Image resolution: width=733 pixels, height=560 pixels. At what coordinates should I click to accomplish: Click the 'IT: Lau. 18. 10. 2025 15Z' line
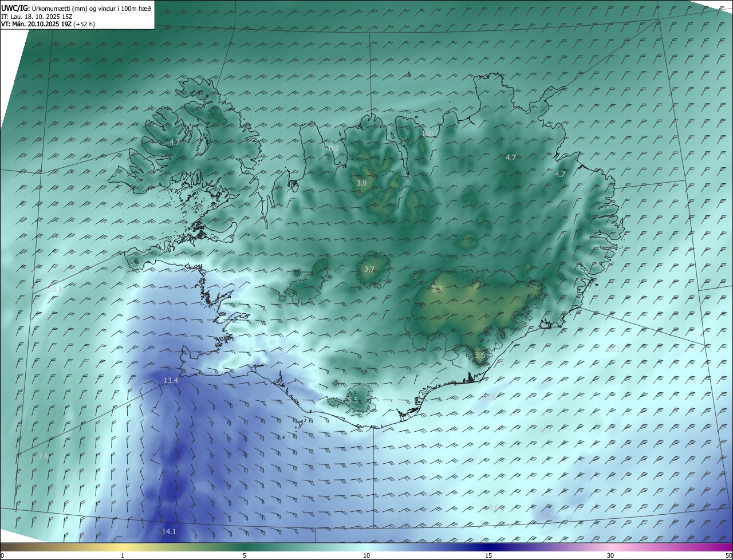[37, 17]
